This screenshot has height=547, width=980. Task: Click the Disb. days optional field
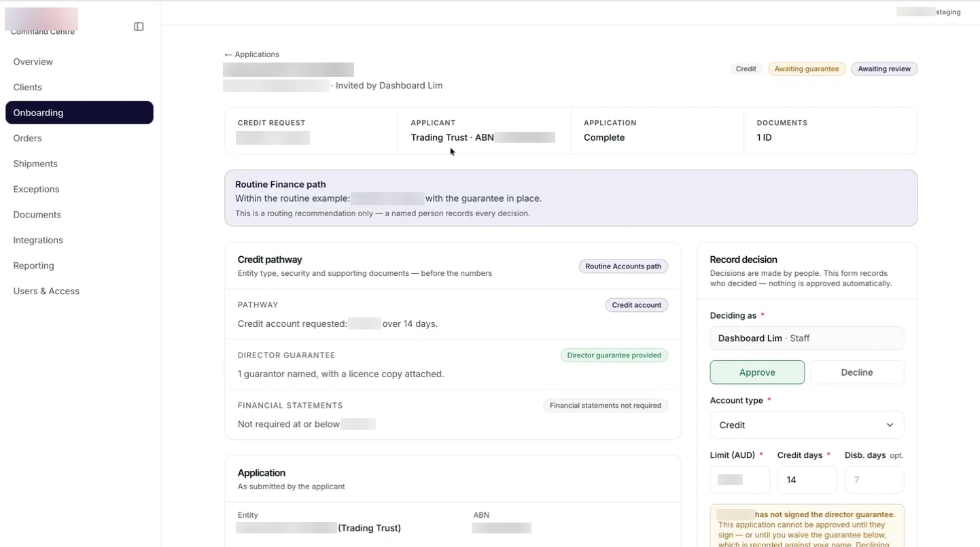[874, 480]
